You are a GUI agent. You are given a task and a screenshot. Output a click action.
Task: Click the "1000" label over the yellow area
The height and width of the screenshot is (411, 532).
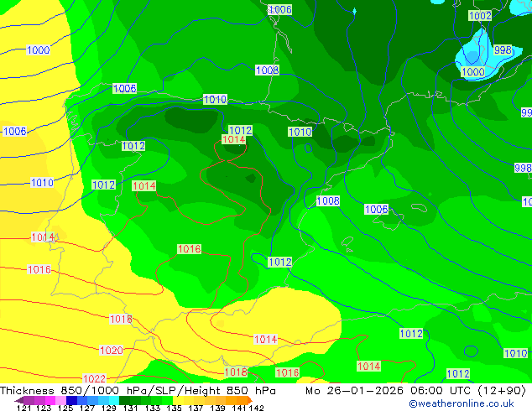pos(39,50)
